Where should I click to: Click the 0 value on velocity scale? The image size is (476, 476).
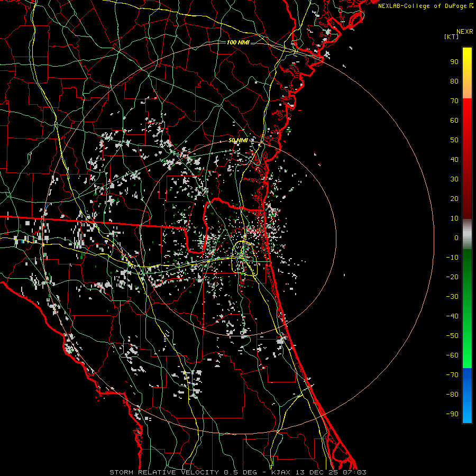click(x=456, y=238)
